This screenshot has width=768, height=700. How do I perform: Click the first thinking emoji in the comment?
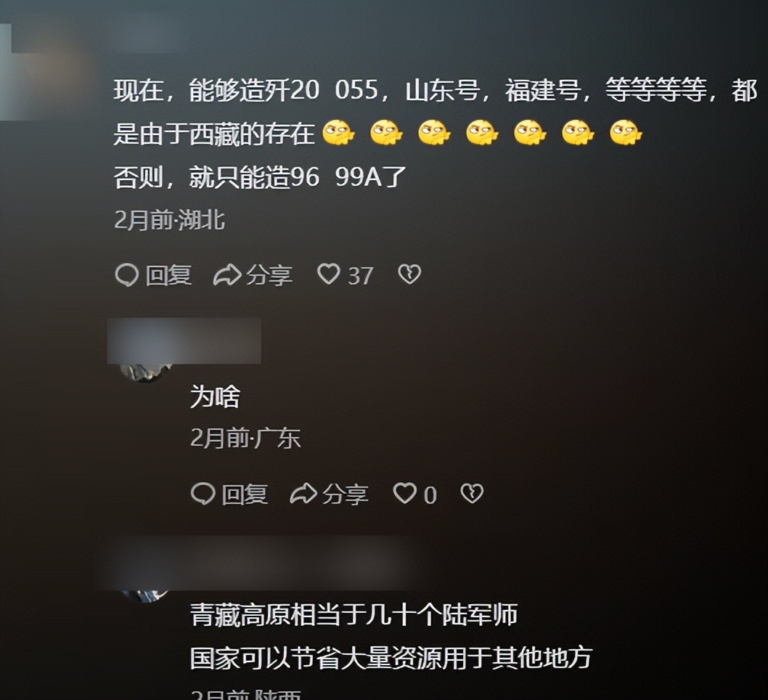point(338,133)
